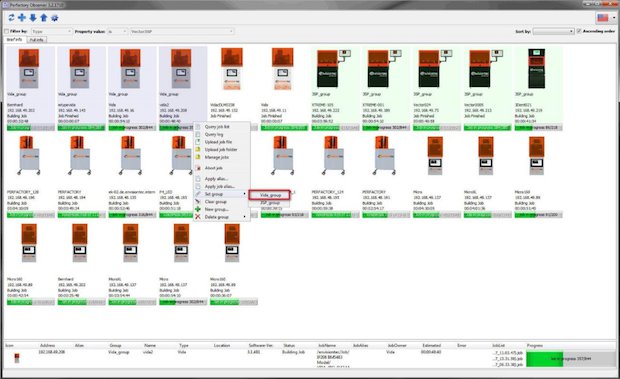This screenshot has height=379, width=620.
Task: Open the Property value operator dropdown
Action: pyautogui.click(x=117, y=31)
